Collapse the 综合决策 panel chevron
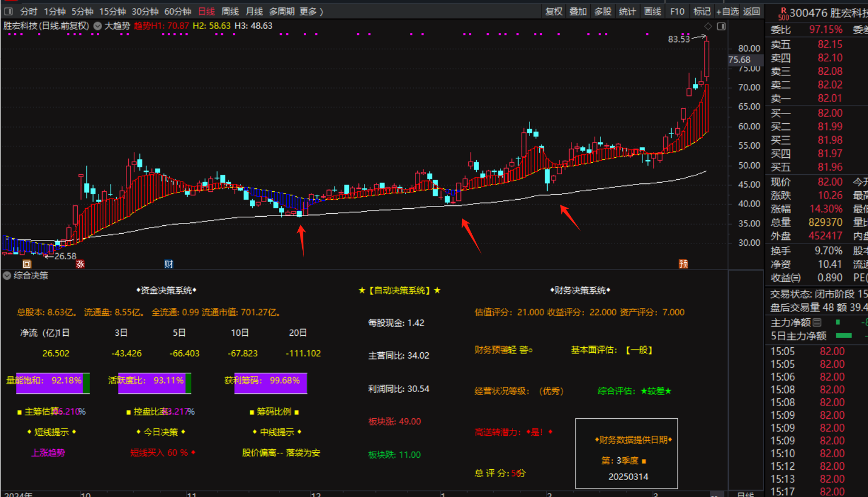868x497 pixels. 6,275
